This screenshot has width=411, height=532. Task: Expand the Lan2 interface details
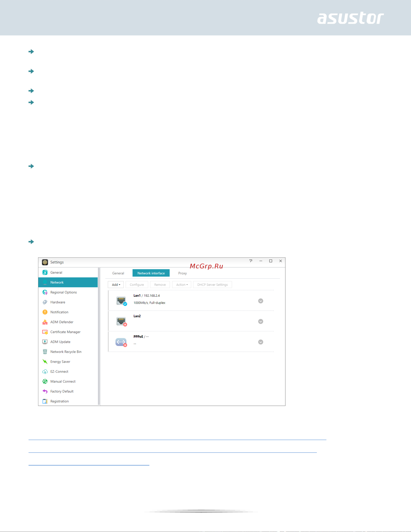pos(260,321)
